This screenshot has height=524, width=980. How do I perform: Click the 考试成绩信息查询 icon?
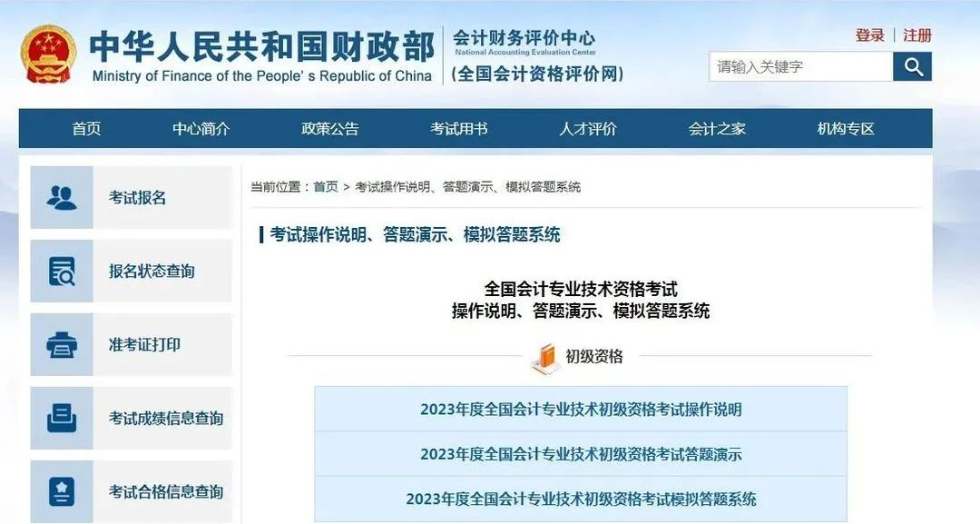pyautogui.click(x=62, y=419)
